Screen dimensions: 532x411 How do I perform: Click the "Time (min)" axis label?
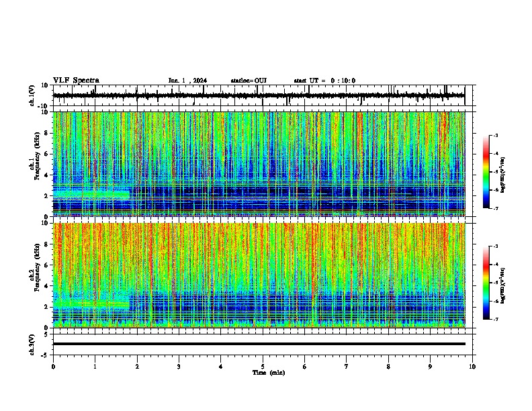(x=269, y=373)
